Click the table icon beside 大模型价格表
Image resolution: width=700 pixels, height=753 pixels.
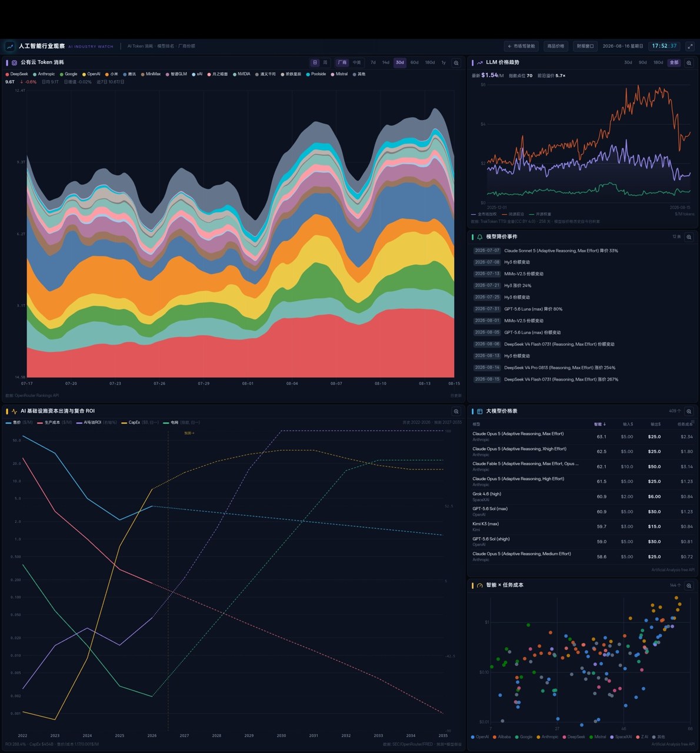[x=479, y=411]
